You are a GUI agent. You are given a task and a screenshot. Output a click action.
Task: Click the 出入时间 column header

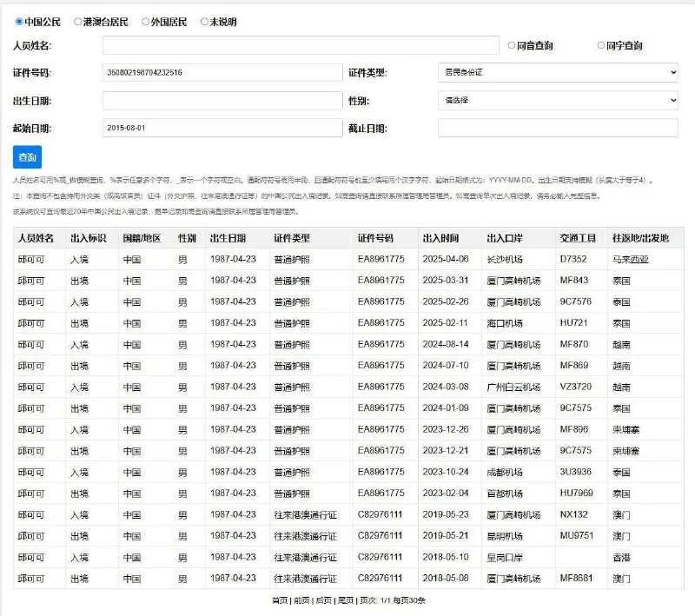pos(440,238)
